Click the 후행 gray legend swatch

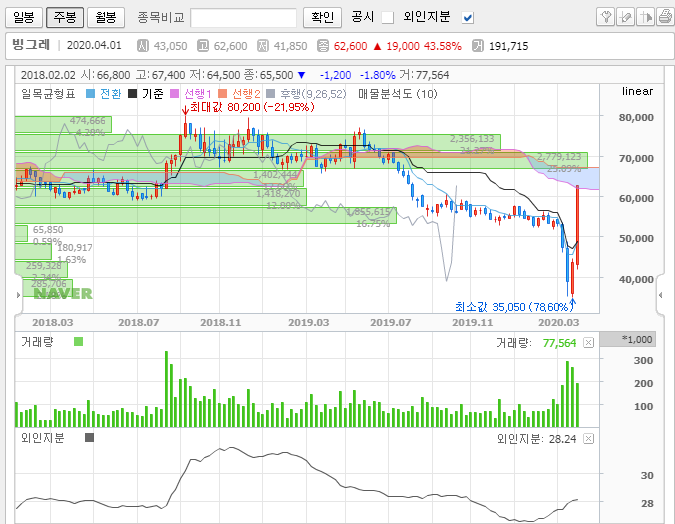click(270, 93)
